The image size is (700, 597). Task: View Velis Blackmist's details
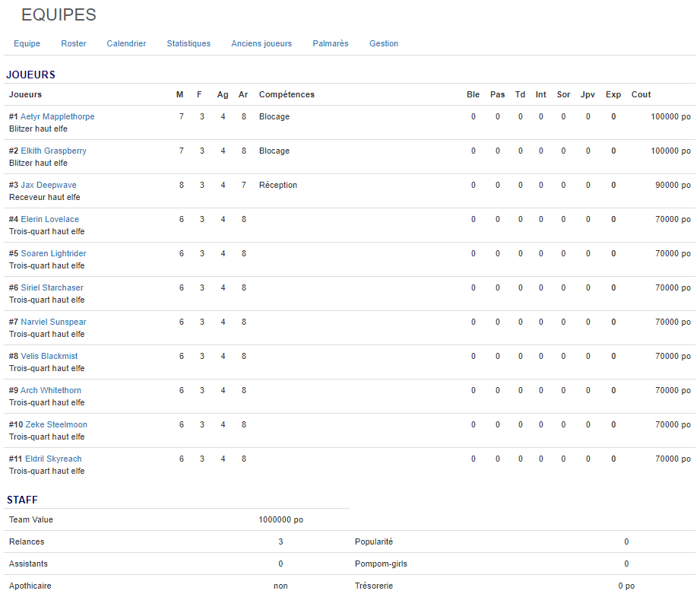pyautogui.click(x=49, y=357)
